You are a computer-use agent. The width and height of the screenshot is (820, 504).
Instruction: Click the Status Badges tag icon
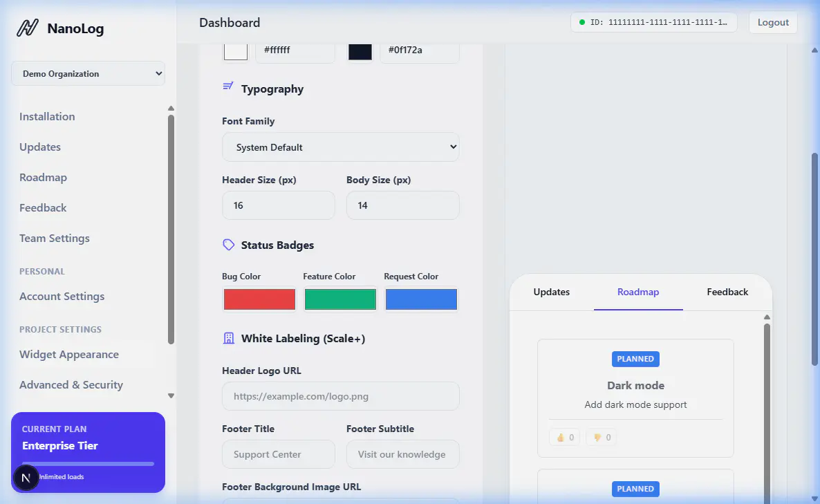228,245
